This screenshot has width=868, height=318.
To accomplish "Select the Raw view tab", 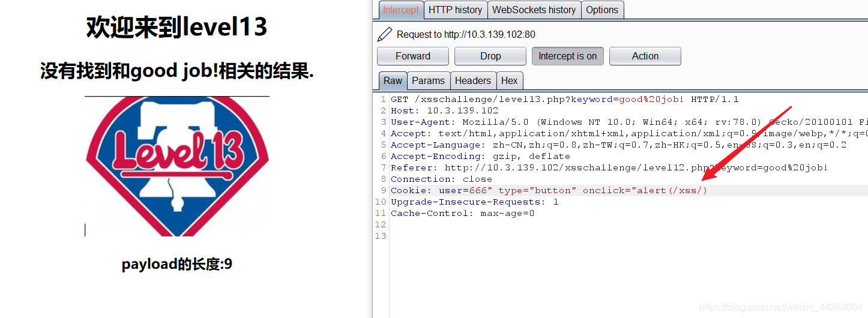I will (x=393, y=80).
